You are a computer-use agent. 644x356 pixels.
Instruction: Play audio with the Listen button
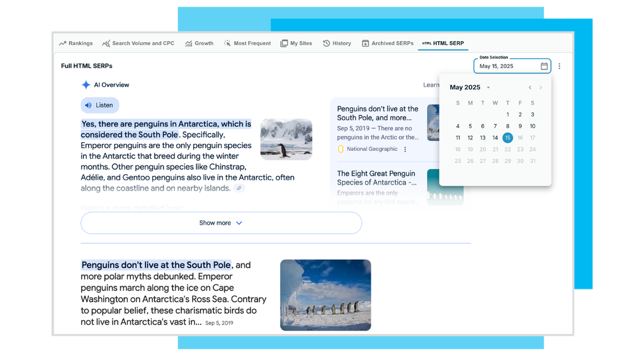[x=100, y=105]
